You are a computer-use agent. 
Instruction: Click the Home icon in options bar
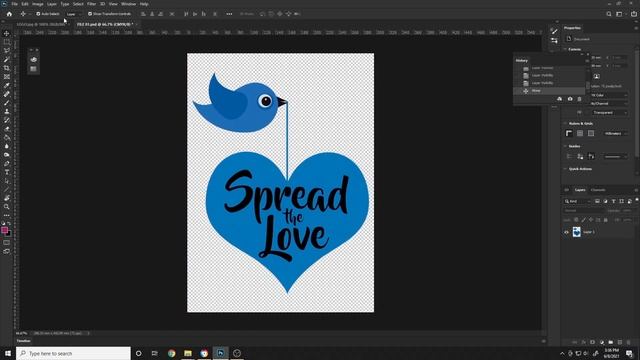[9, 14]
